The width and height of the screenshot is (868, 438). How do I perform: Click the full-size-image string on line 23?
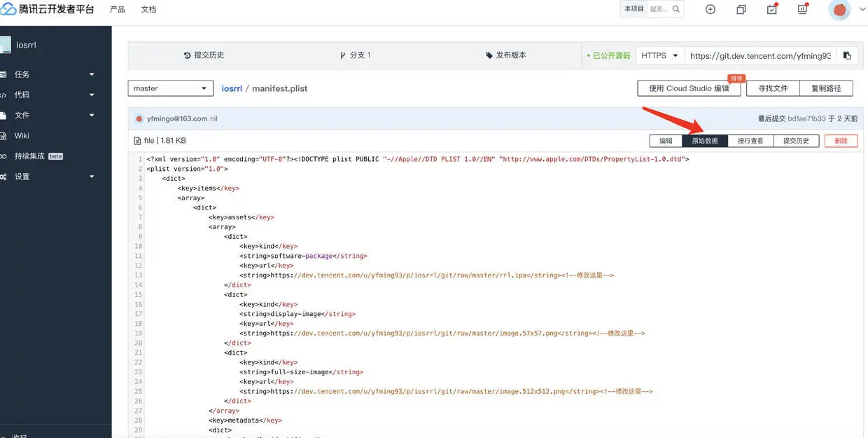click(300, 372)
